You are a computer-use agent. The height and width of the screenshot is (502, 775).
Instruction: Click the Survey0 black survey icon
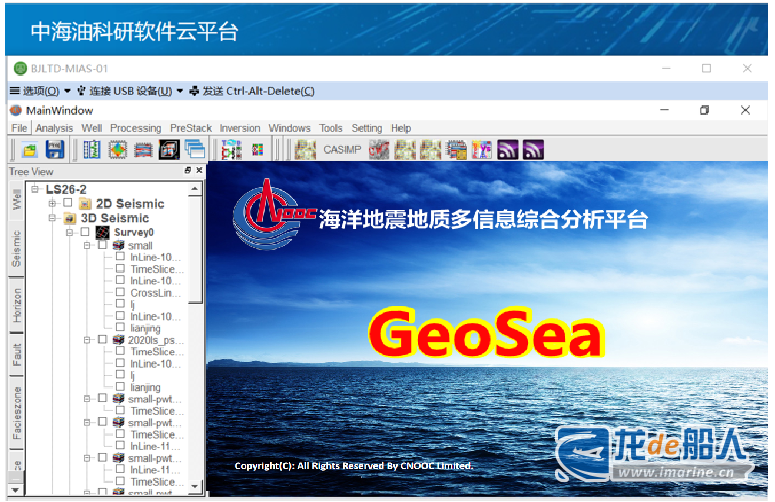[x=102, y=232]
